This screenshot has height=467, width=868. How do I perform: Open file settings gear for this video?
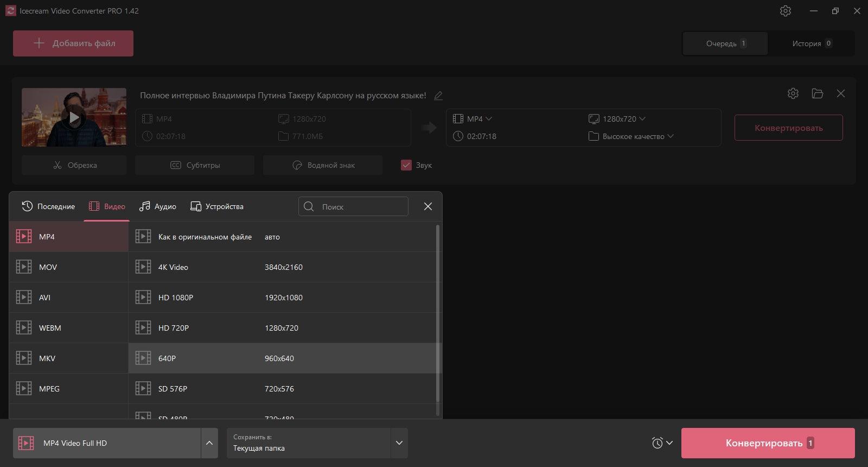pyautogui.click(x=793, y=93)
